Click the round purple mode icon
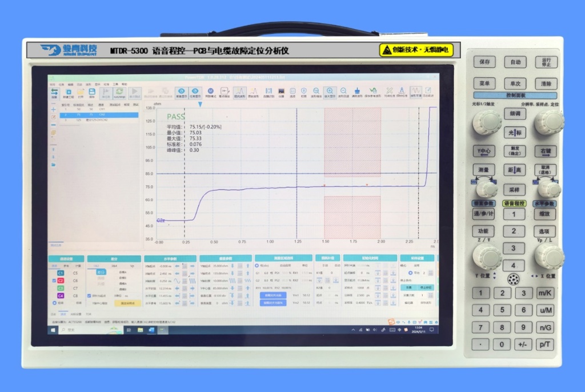 coord(210,92)
